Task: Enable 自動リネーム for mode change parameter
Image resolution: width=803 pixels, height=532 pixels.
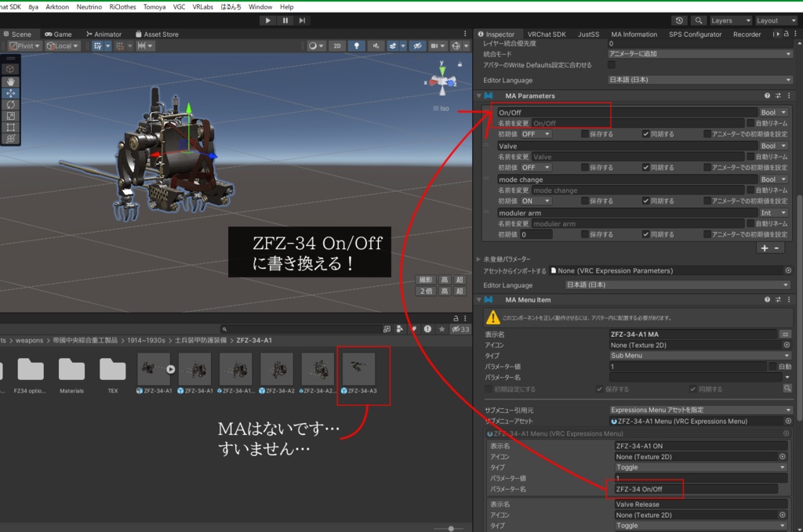Action: pyautogui.click(x=750, y=190)
